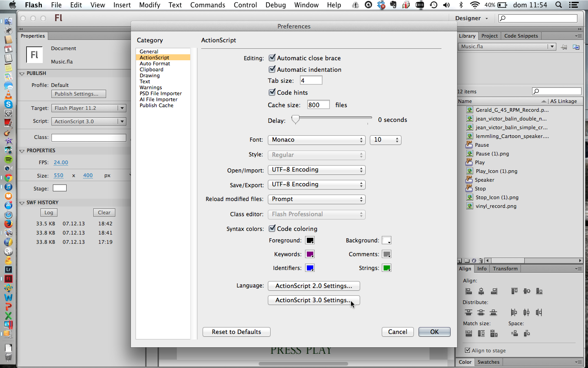The height and width of the screenshot is (368, 588).
Task: Open Designer workspace switcher
Action: (x=471, y=18)
